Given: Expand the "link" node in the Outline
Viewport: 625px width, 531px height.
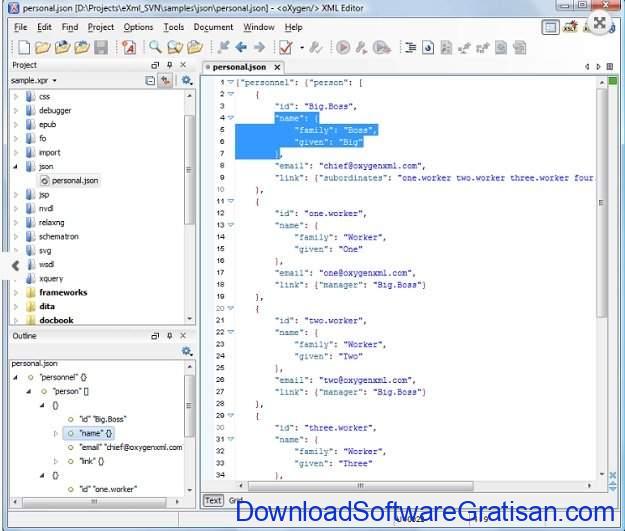Looking at the screenshot, I should 55,461.
